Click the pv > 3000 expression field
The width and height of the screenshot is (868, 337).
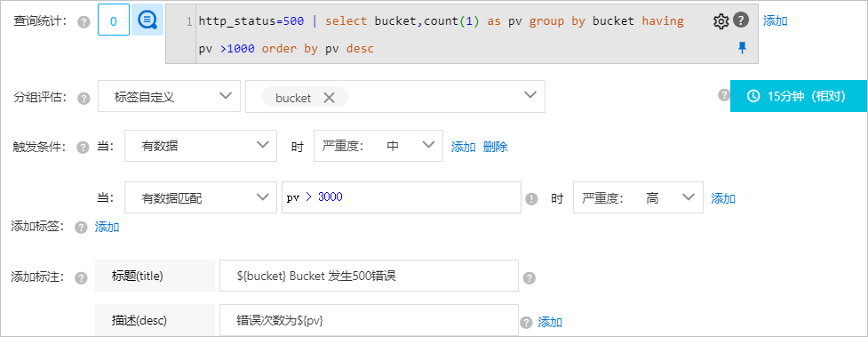tap(402, 197)
